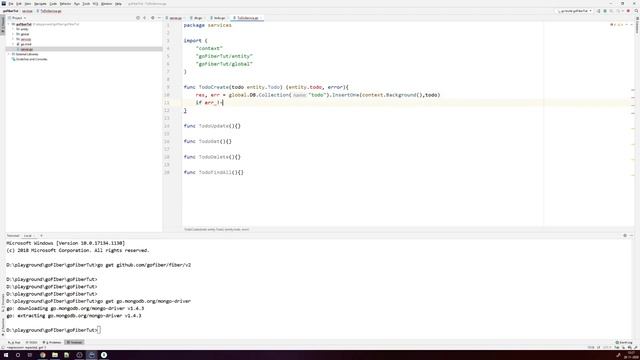
Task: Open the run configuration dropdown
Action: click(x=575, y=11)
